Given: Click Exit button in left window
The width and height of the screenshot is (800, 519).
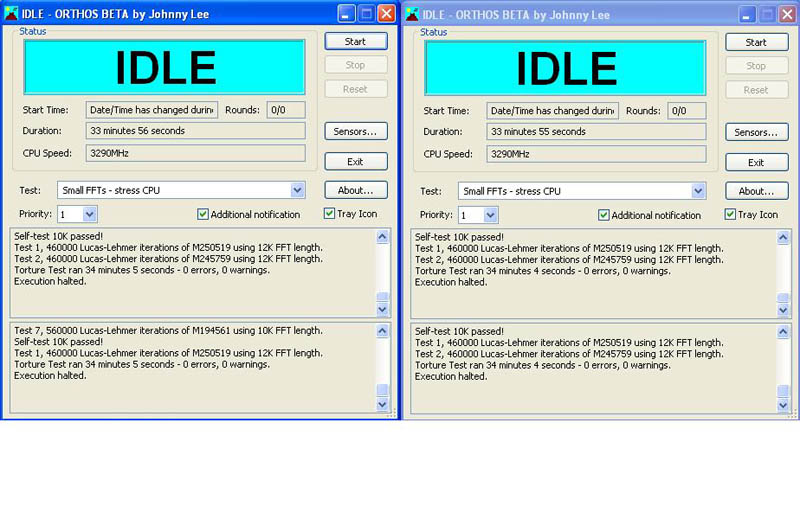Looking at the screenshot, I should [356, 162].
